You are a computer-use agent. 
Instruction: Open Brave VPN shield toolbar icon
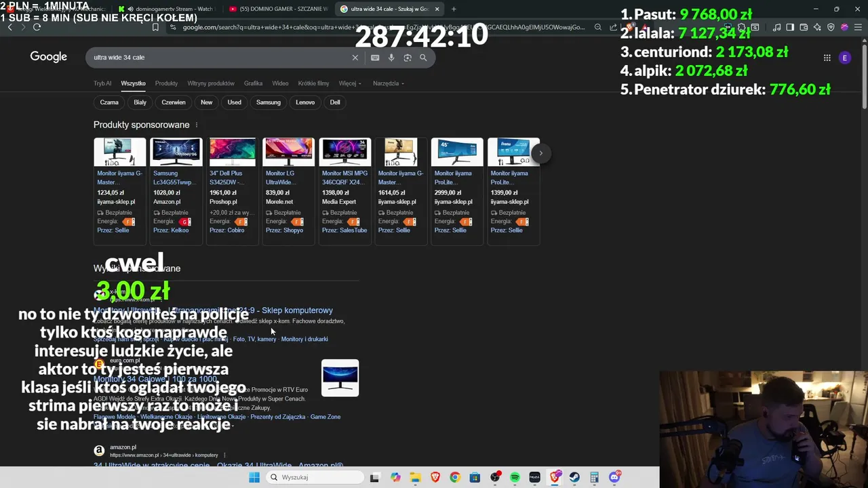[831, 27]
